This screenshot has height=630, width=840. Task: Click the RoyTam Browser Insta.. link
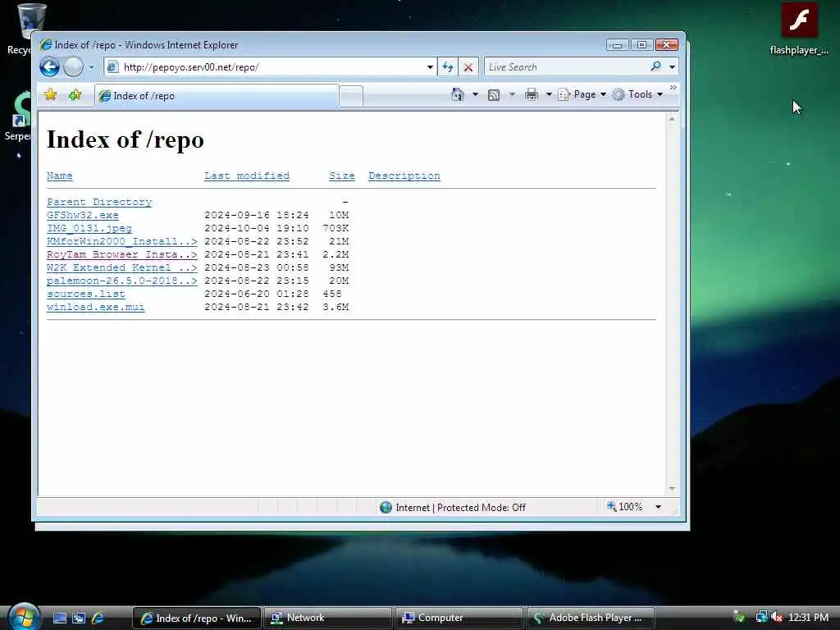[121, 254]
